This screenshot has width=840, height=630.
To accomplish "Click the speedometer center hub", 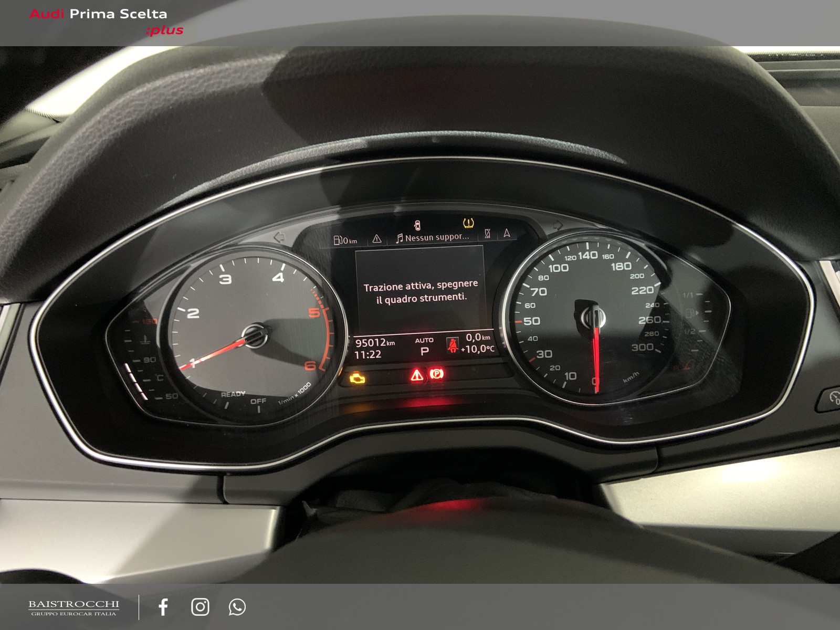I will click(594, 317).
